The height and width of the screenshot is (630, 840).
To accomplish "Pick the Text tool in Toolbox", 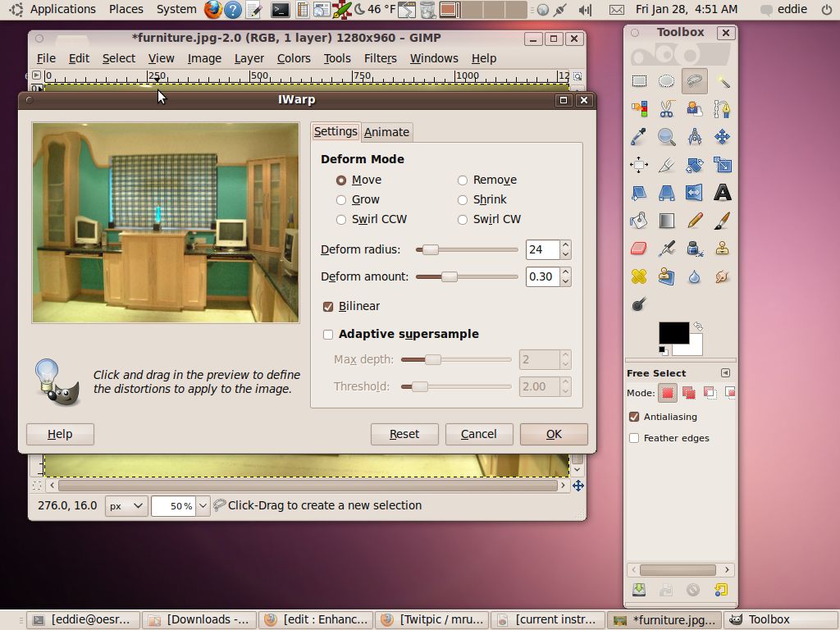I will click(722, 192).
